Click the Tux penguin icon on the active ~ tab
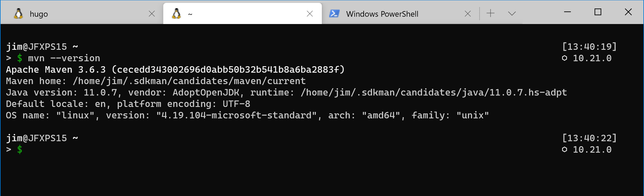 coord(177,13)
